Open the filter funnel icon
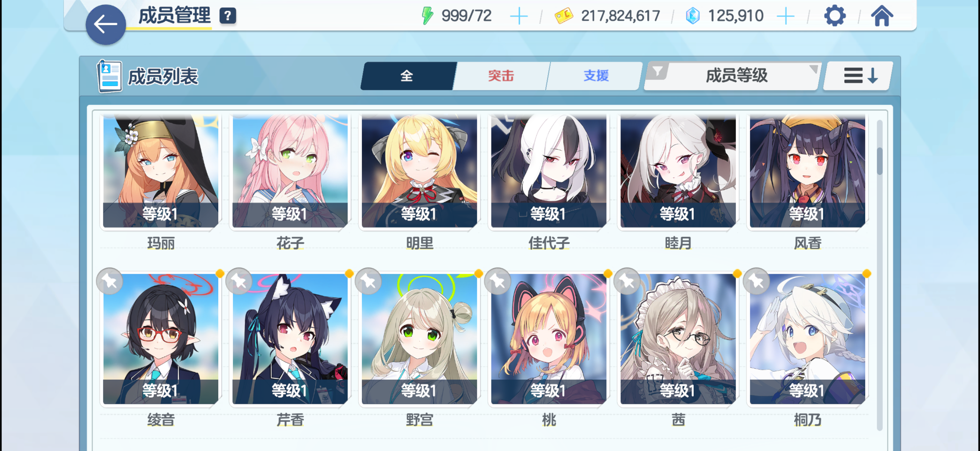 click(x=657, y=71)
